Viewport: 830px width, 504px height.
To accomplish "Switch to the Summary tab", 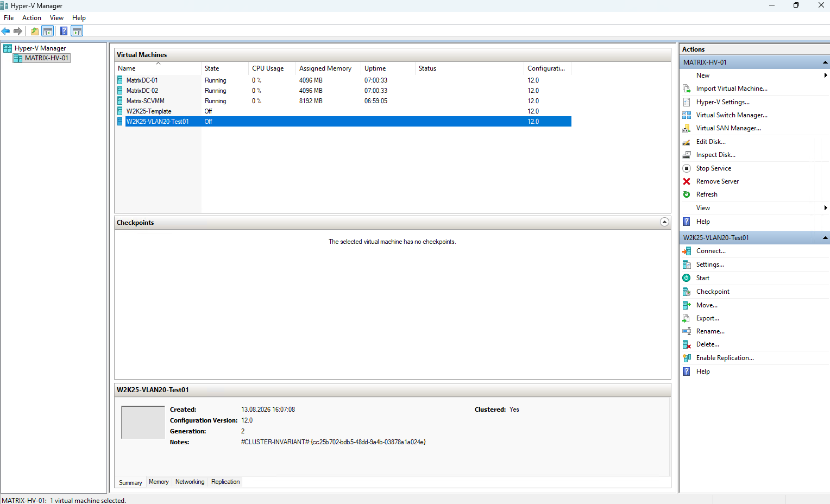I will click(x=130, y=483).
